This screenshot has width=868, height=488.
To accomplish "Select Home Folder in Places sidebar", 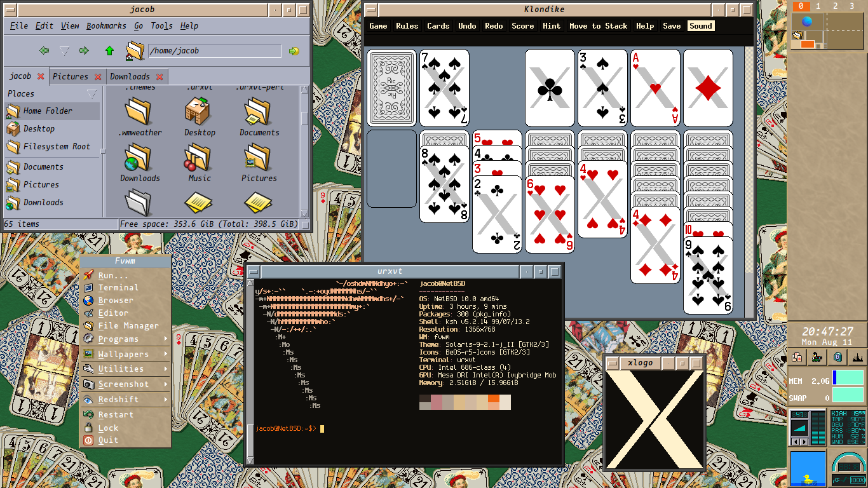I will tap(52, 111).
